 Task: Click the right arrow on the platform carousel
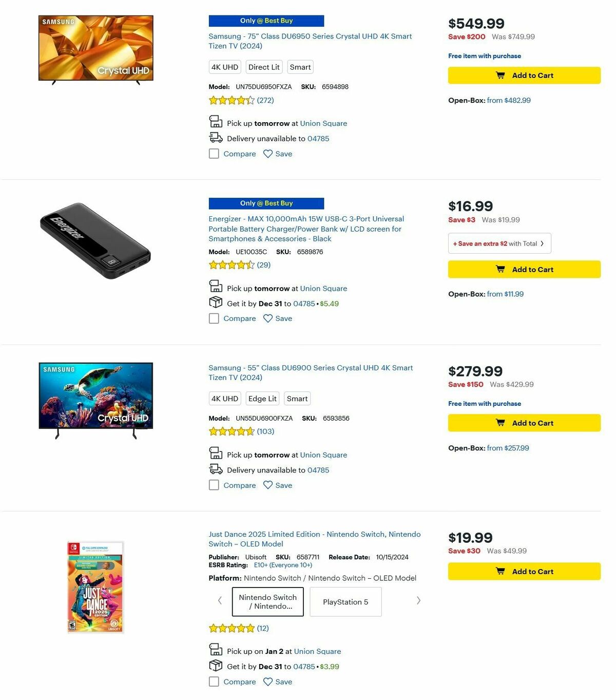[x=419, y=600]
